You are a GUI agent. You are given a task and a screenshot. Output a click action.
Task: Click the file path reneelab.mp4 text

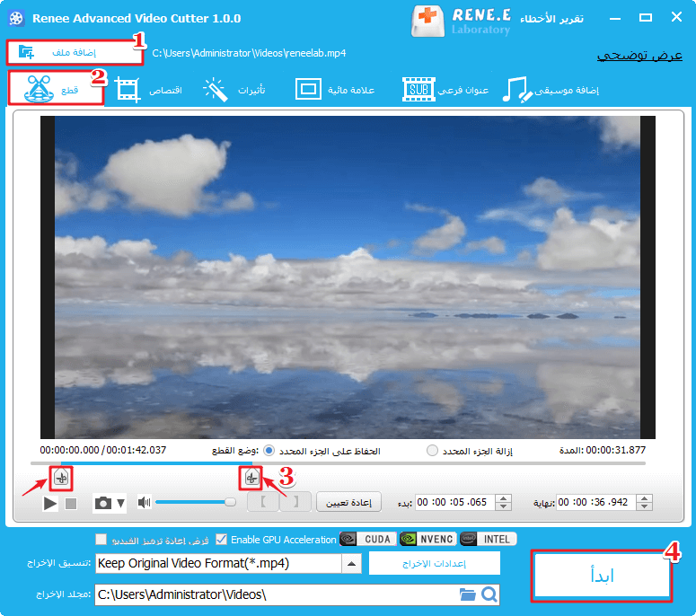[249, 53]
